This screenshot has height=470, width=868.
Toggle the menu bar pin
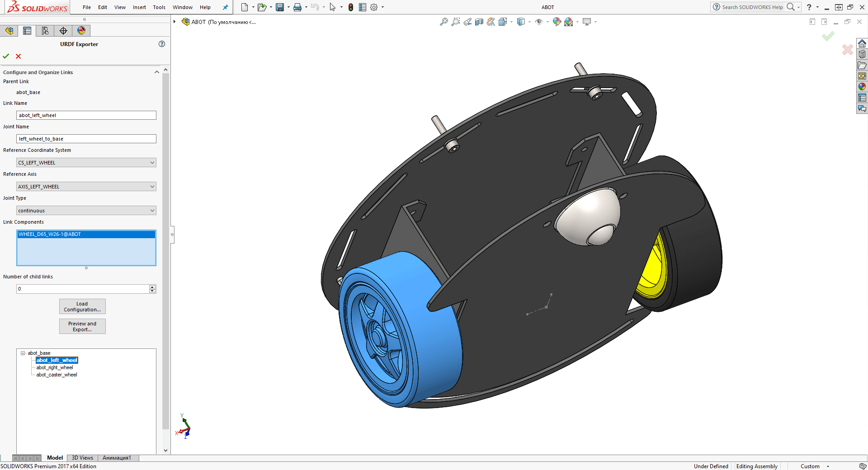tap(225, 7)
